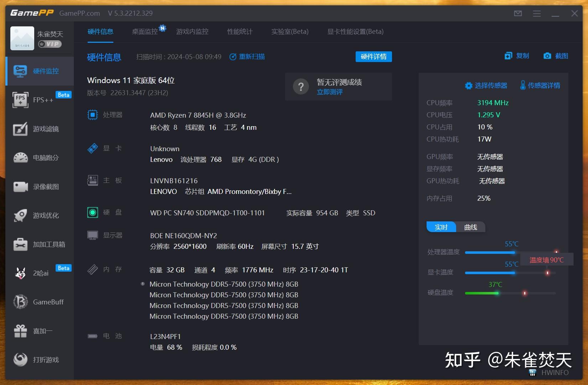Click WD PC SN740 disk name
The height and width of the screenshot is (385, 588).
pyautogui.click(x=207, y=213)
